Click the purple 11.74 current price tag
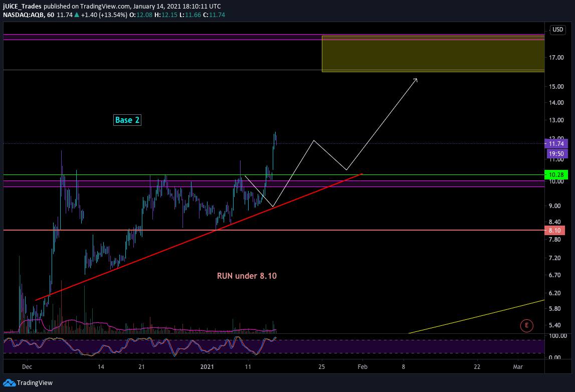Viewport: 575px width, 392px height. tap(556, 144)
